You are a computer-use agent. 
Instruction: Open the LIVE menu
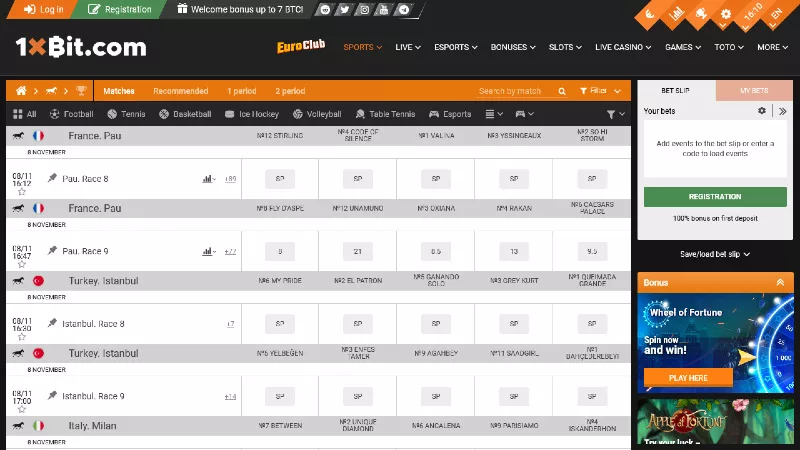[408, 47]
